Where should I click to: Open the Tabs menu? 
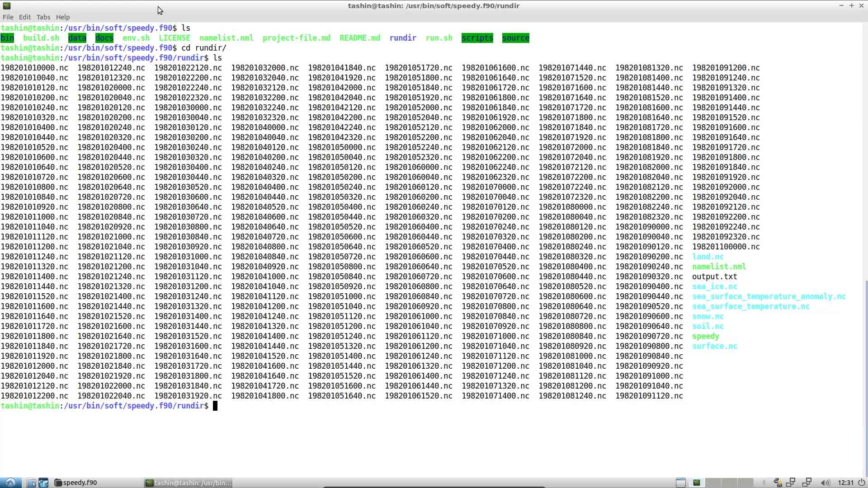point(43,17)
